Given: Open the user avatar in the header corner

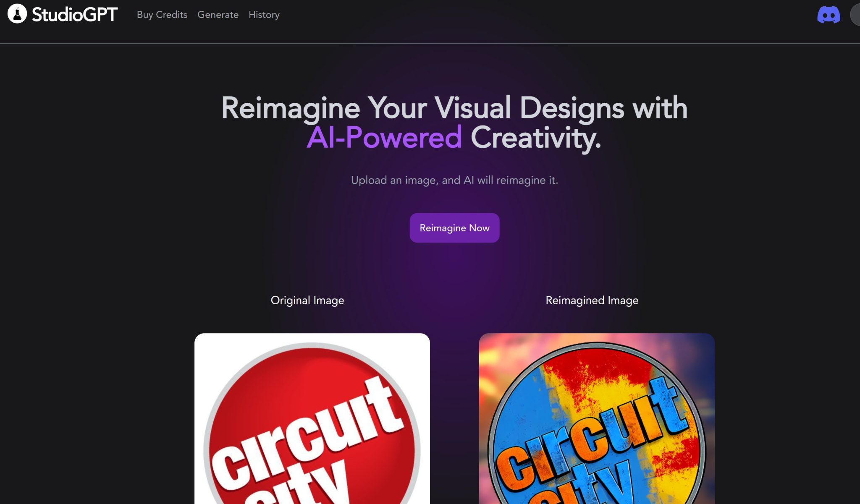Looking at the screenshot, I should pos(855,15).
